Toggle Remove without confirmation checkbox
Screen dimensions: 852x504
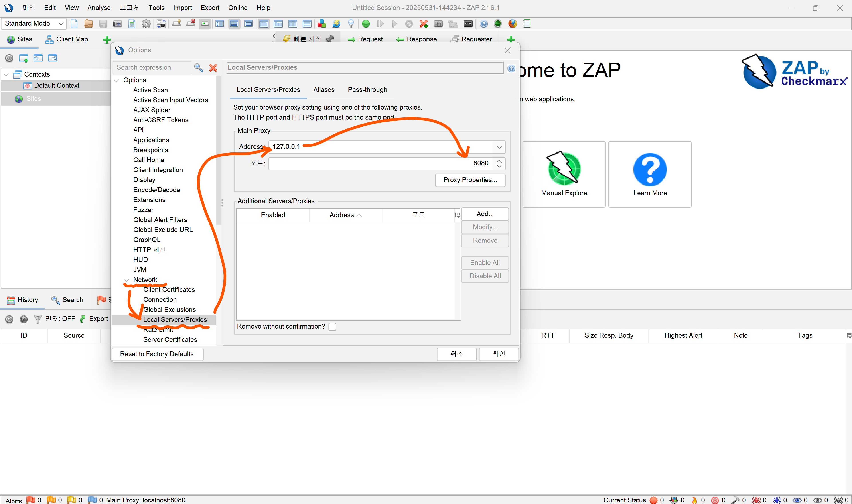(332, 326)
